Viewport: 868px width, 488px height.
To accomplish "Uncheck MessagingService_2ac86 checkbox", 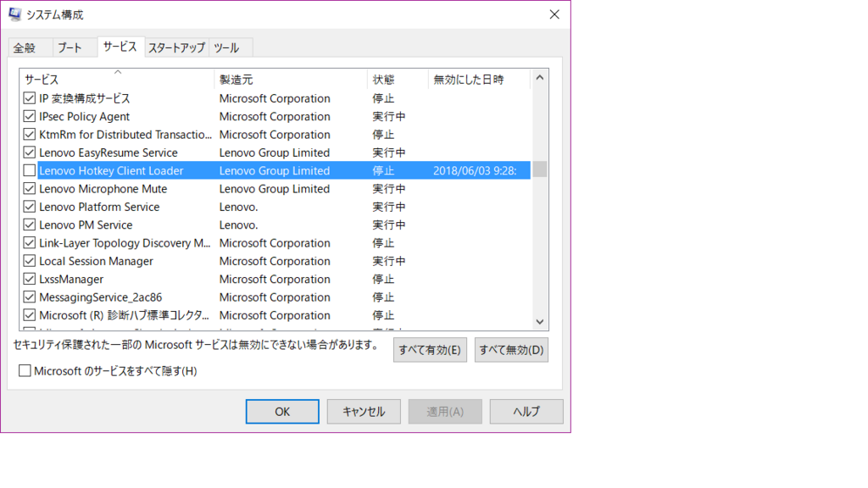I will [x=30, y=297].
